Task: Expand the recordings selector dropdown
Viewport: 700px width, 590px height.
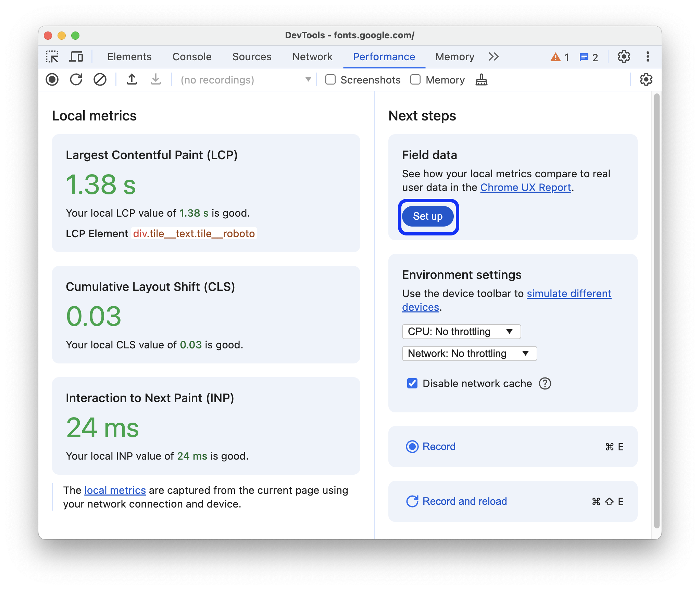Action: click(x=309, y=80)
